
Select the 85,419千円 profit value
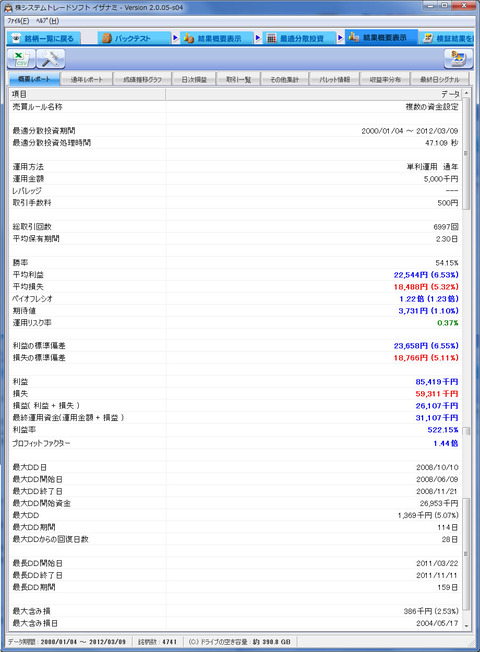[x=437, y=382]
